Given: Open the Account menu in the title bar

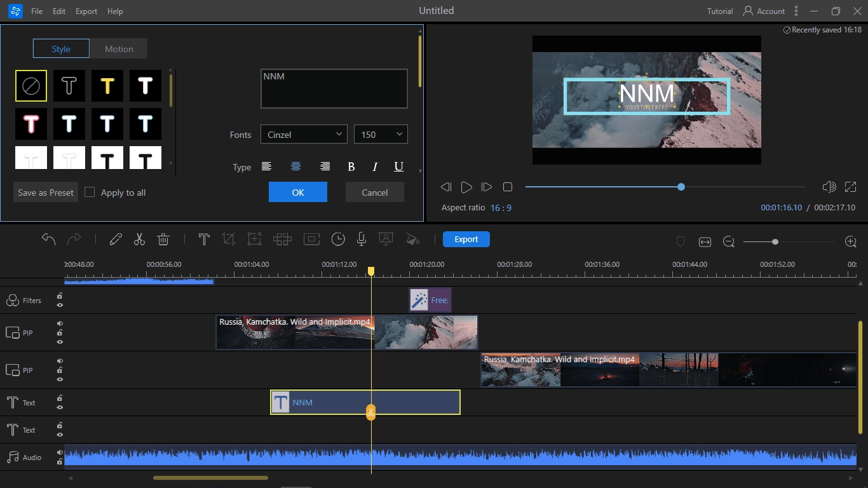Looking at the screenshot, I should [x=764, y=11].
